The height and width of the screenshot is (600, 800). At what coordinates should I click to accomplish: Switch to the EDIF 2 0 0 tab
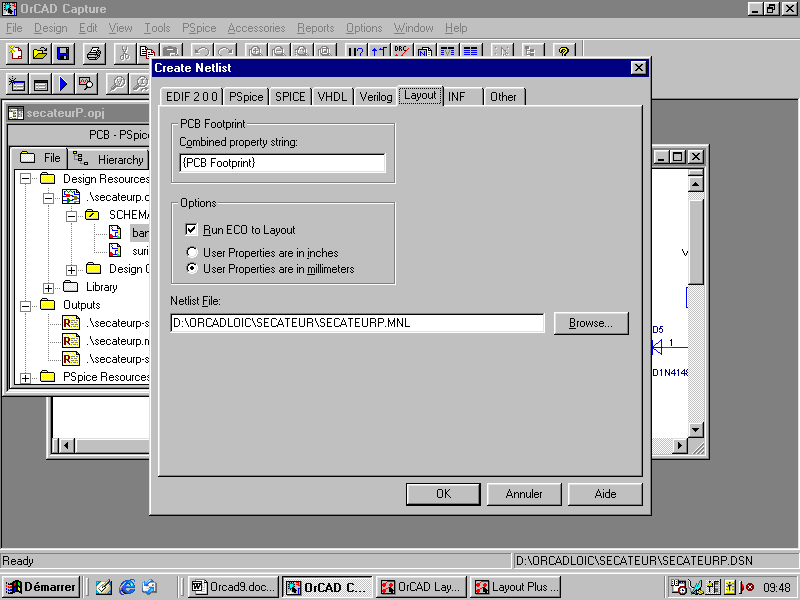coord(192,96)
